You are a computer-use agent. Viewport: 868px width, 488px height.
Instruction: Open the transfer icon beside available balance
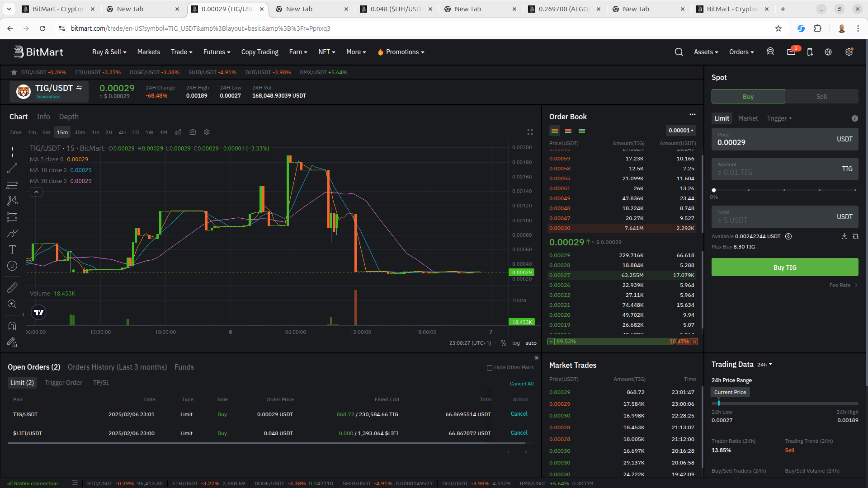855,236
